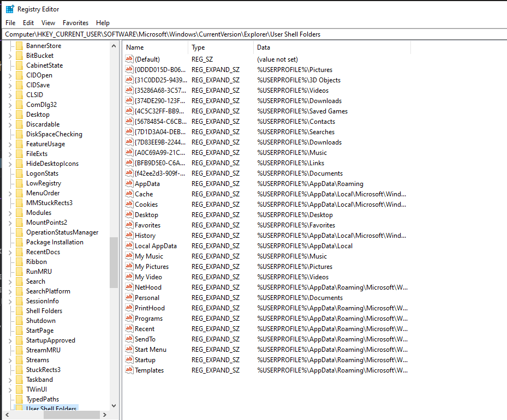
Task: Click the folder icon of TypedPaths key
Action: (20, 399)
